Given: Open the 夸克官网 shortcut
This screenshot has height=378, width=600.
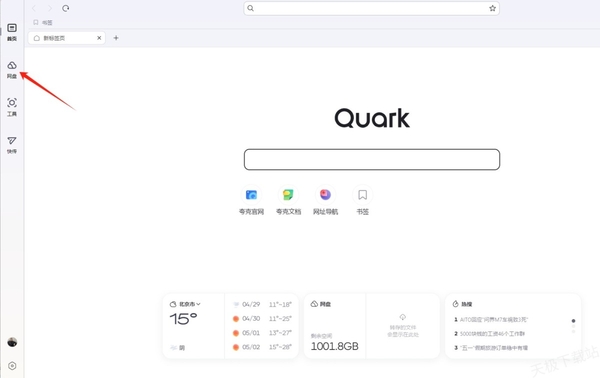Looking at the screenshot, I should [251, 200].
